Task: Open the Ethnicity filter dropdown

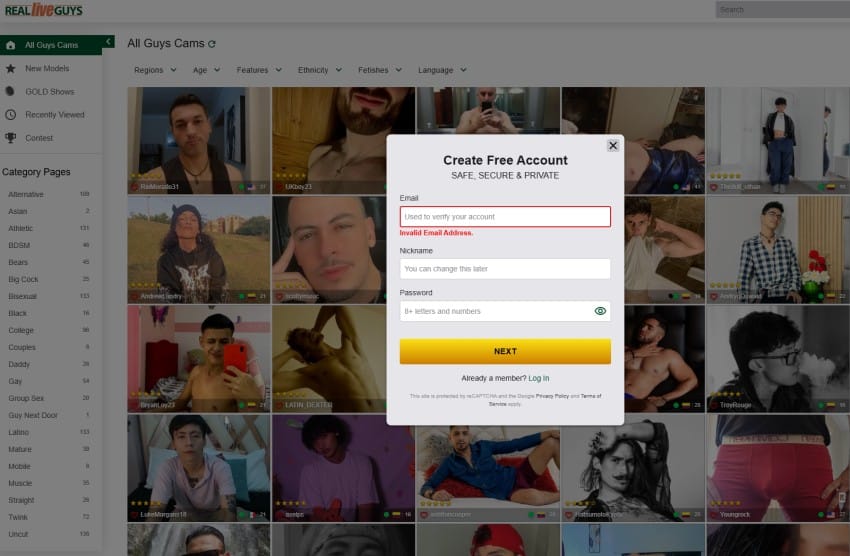Action: pos(320,70)
